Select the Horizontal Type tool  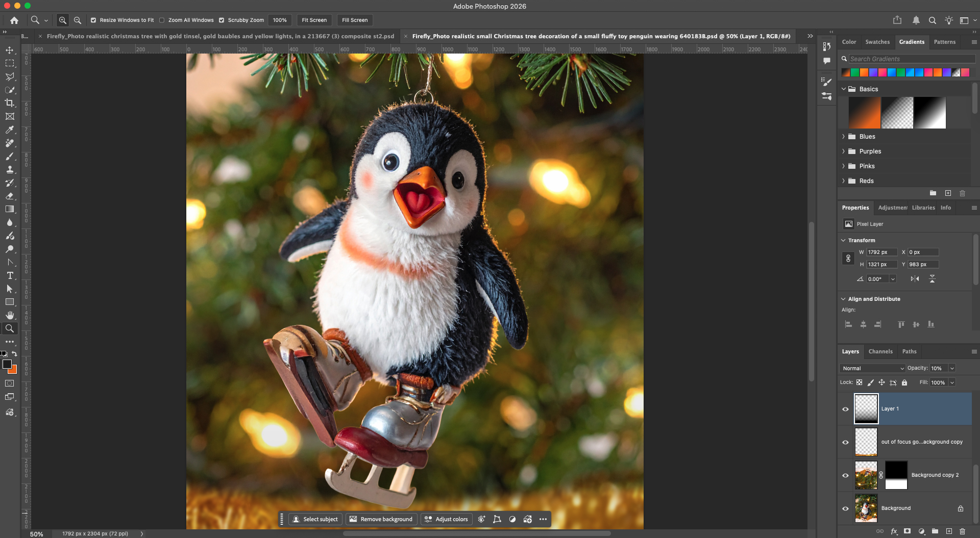point(10,275)
